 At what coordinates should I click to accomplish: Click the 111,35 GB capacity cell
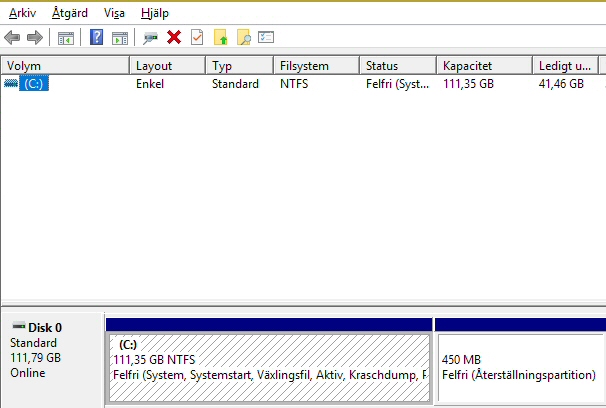pos(468,84)
